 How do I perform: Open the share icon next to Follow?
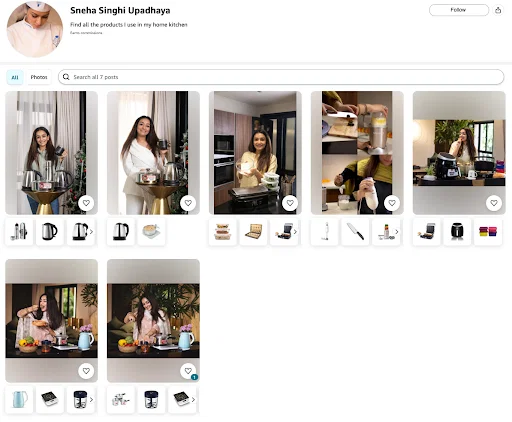pos(498,10)
